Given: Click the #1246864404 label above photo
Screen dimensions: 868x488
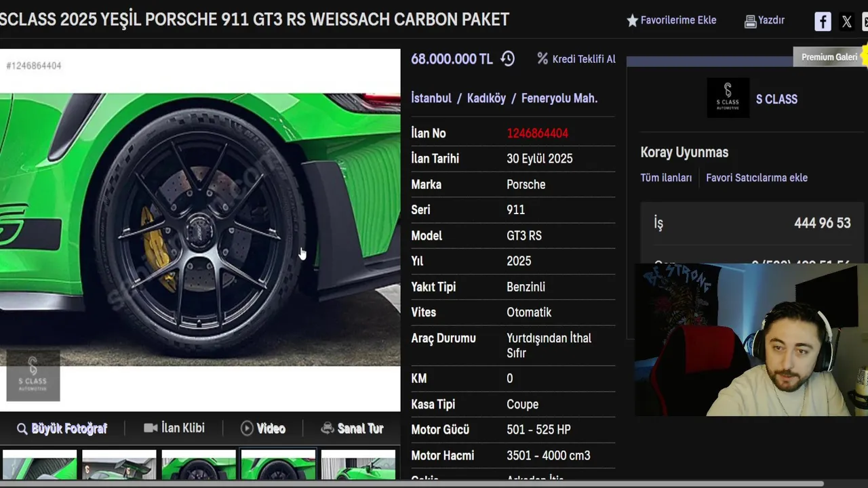Looking at the screenshot, I should point(33,66).
